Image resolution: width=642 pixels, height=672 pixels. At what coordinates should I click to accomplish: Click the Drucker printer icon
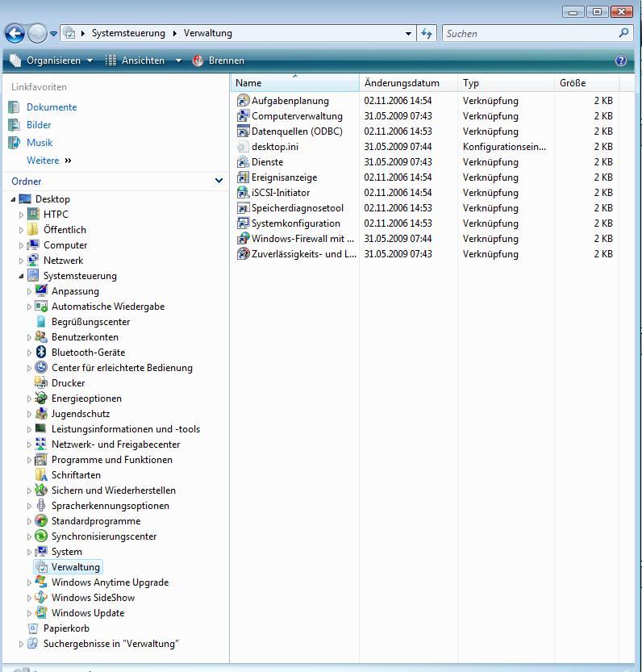click(x=41, y=382)
